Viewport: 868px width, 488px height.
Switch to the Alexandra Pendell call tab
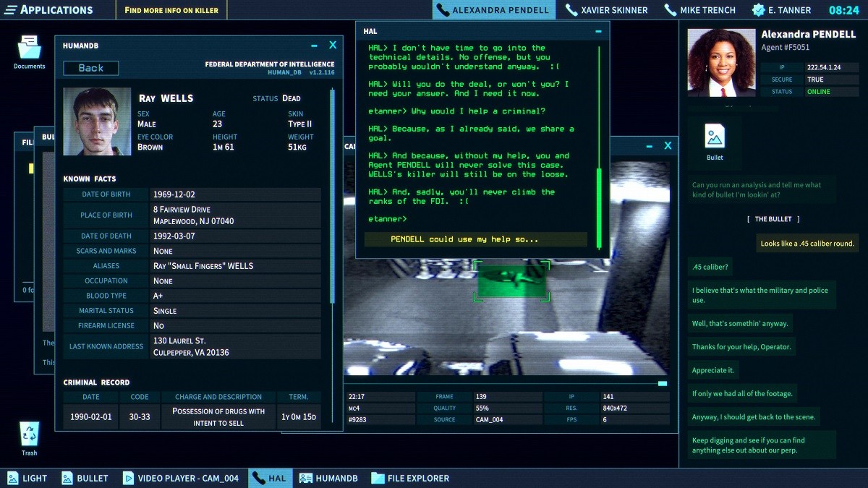(x=494, y=10)
